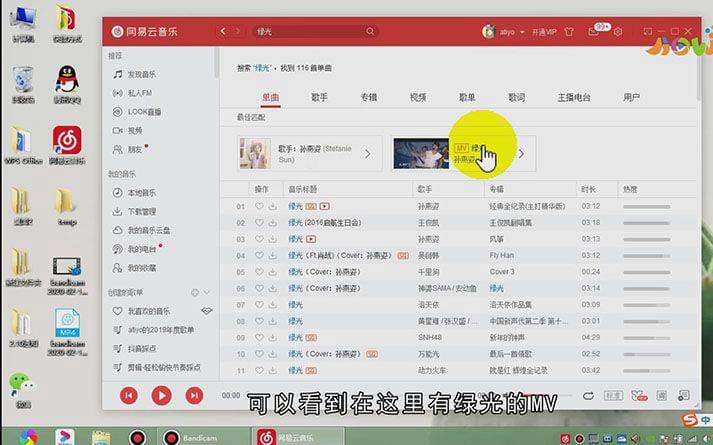Image resolution: width=713 pixels, height=445 pixels.
Task: Skip to the next track
Action: point(194,395)
